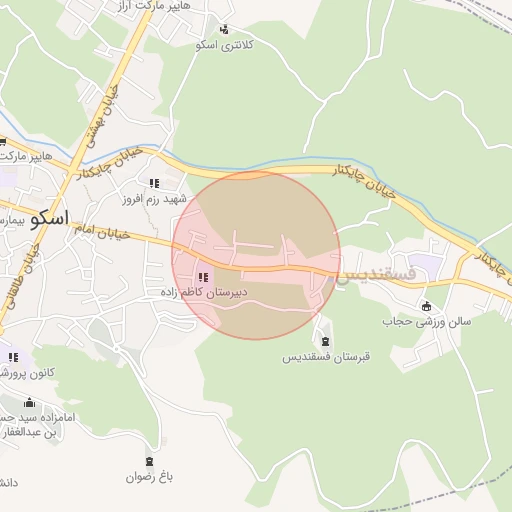This screenshot has height=512, width=512.
Task: Click the باغ رضوان text label
Action: [x=149, y=478]
